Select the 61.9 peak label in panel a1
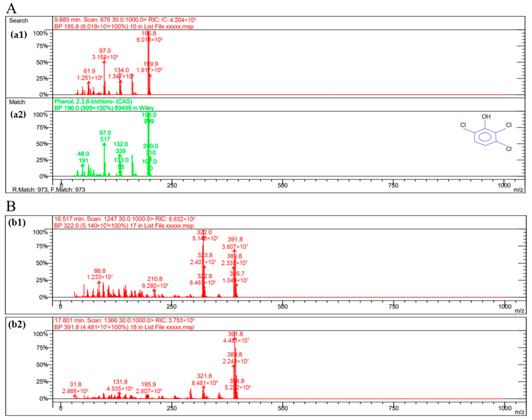This screenshot has width=532, height=420. (89, 71)
